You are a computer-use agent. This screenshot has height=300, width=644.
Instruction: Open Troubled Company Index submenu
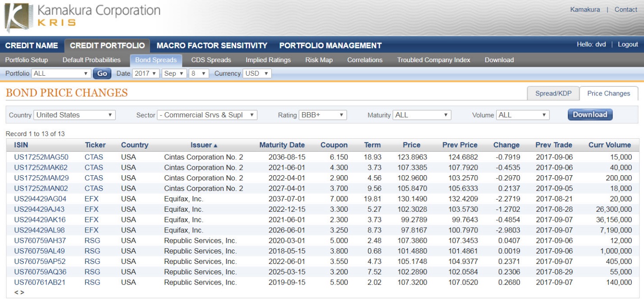pos(434,60)
